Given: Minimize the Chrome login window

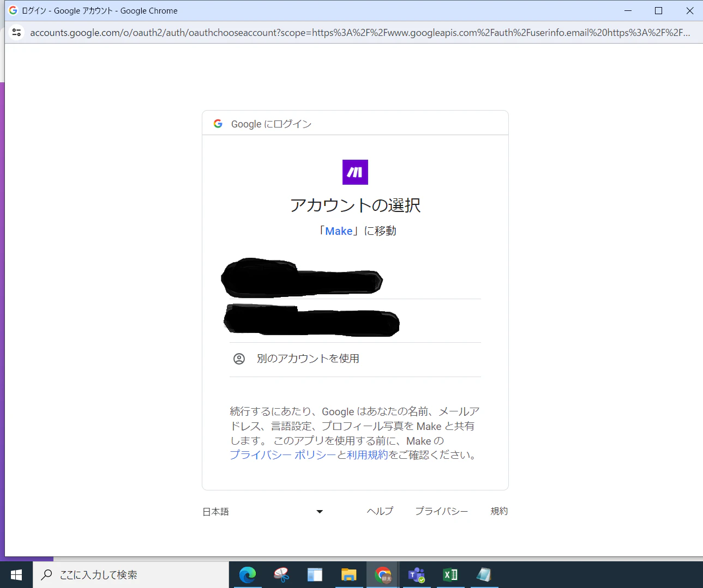Looking at the screenshot, I should click(x=628, y=10).
